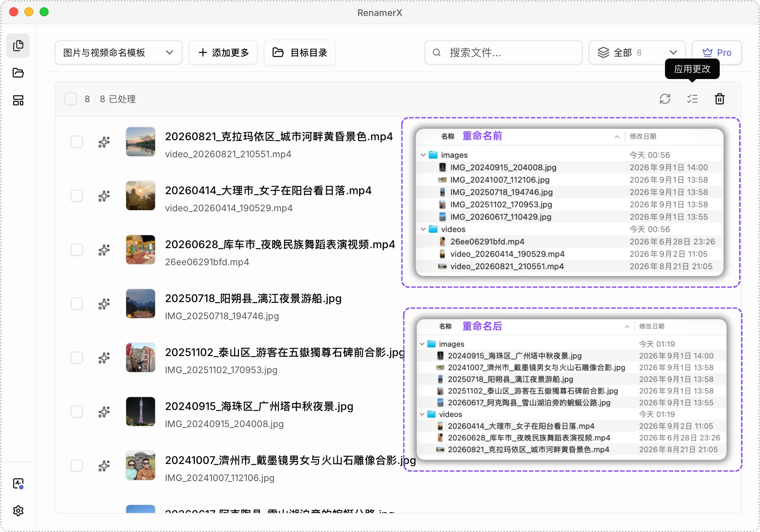Viewport: 760px width, 532px height.
Task: Open the 图片与视频命名模板 dropdown
Action: (119, 52)
